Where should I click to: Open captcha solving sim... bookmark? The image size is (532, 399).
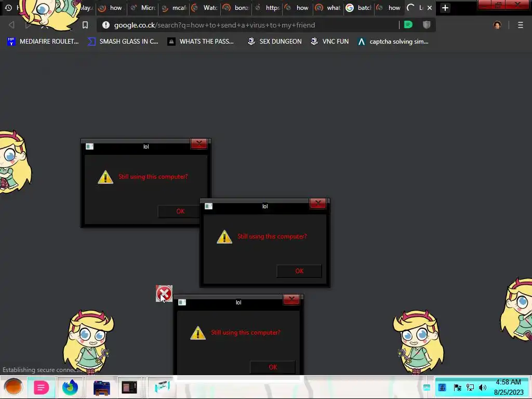(393, 42)
